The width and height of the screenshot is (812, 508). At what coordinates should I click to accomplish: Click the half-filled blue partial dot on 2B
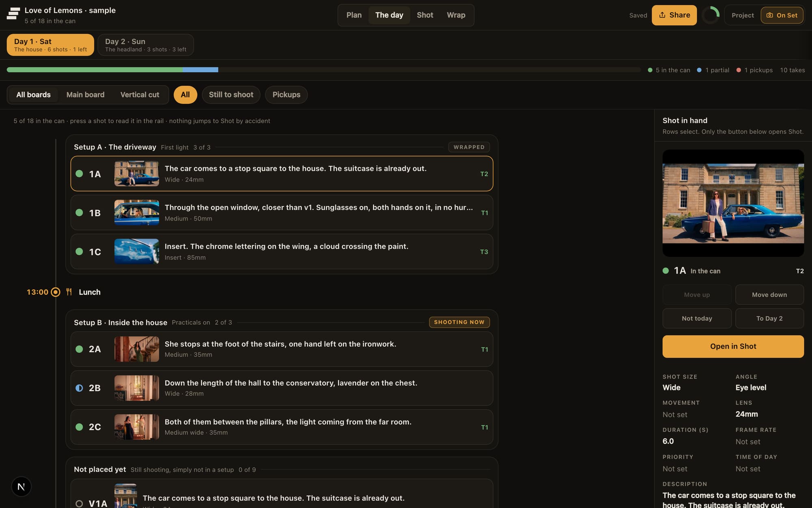point(80,388)
